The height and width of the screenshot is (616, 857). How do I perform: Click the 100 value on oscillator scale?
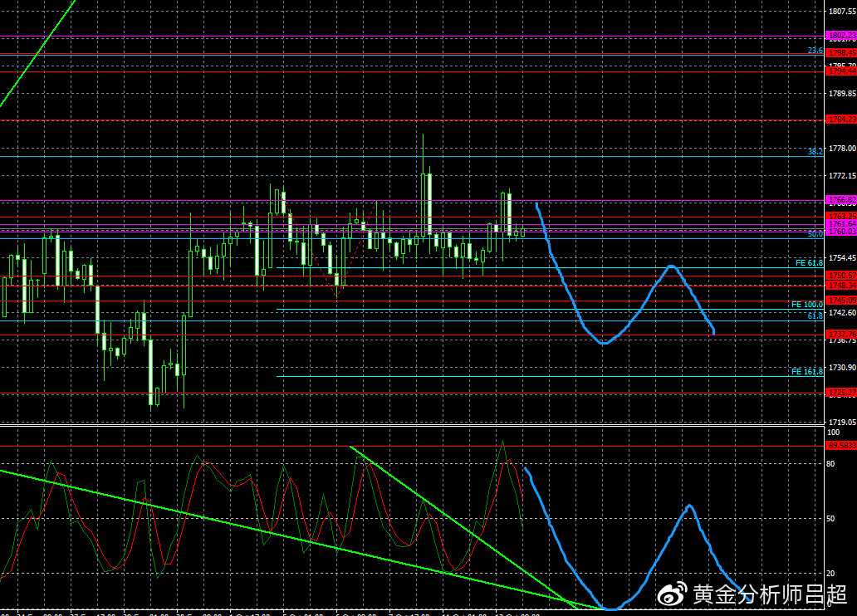[x=833, y=433]
